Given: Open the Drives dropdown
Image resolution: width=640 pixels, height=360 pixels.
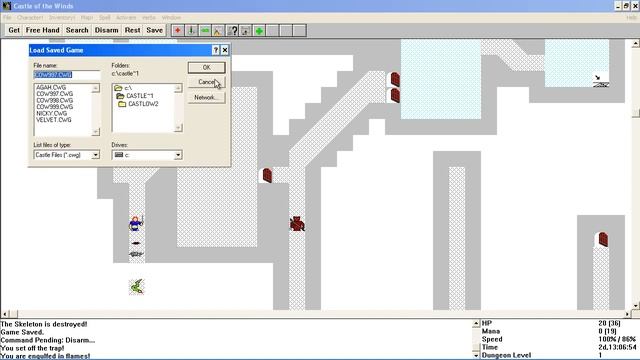Looking at the screenshot, I should (x=178, y=155).
